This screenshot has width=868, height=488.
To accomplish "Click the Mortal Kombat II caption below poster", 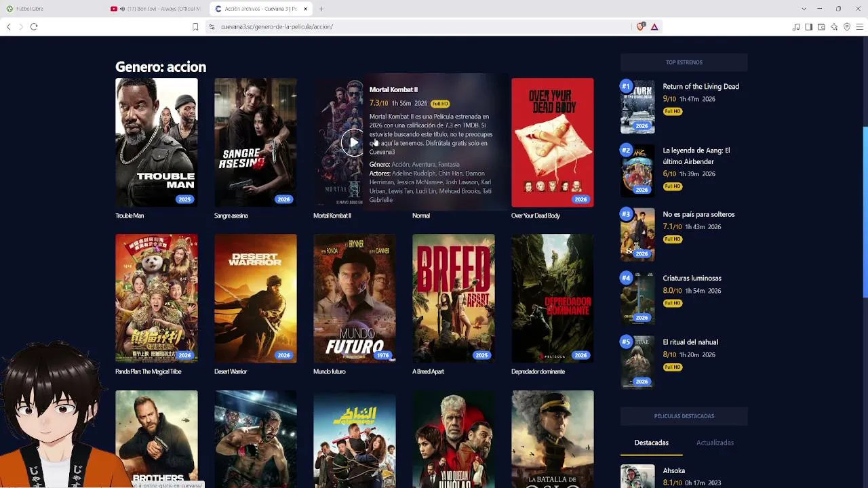I will (x=332, y=216).
